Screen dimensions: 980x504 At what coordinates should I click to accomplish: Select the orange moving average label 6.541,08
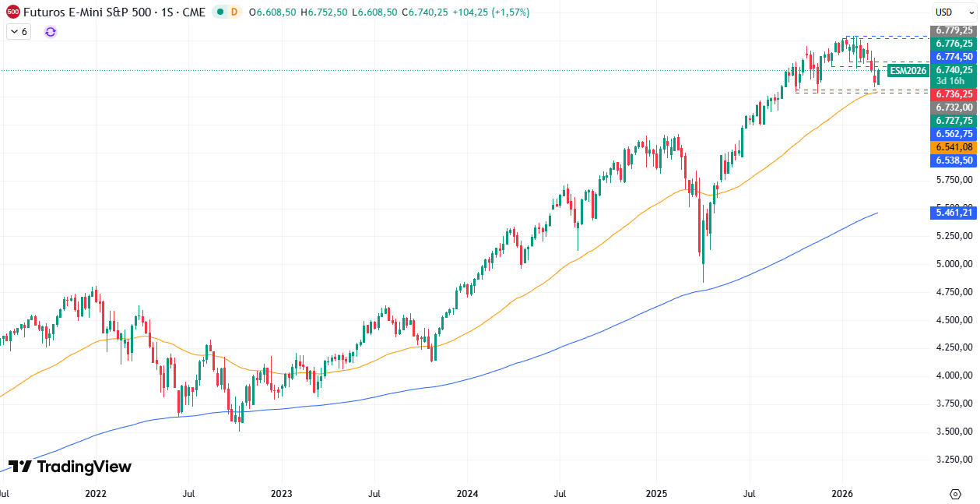click(953, 146)
